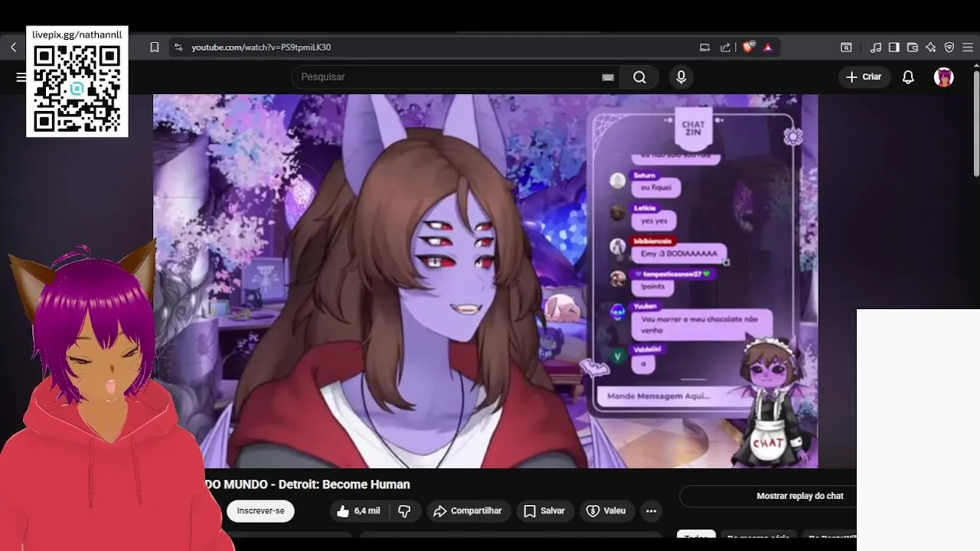This screenshot has width=980, height=551.
Task: Open the three-dot more actions menu
Action: pos(652,511)
